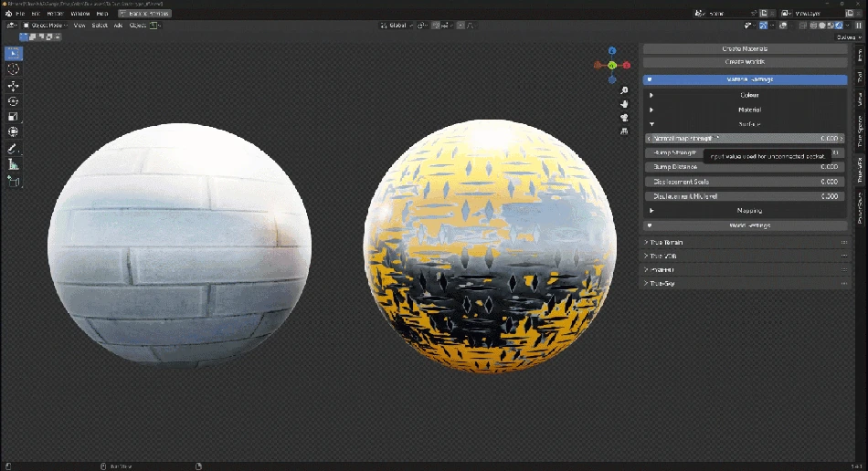This screenshot has width=868, height=471.
Task: Open the File menu
Action: (20, 14)
